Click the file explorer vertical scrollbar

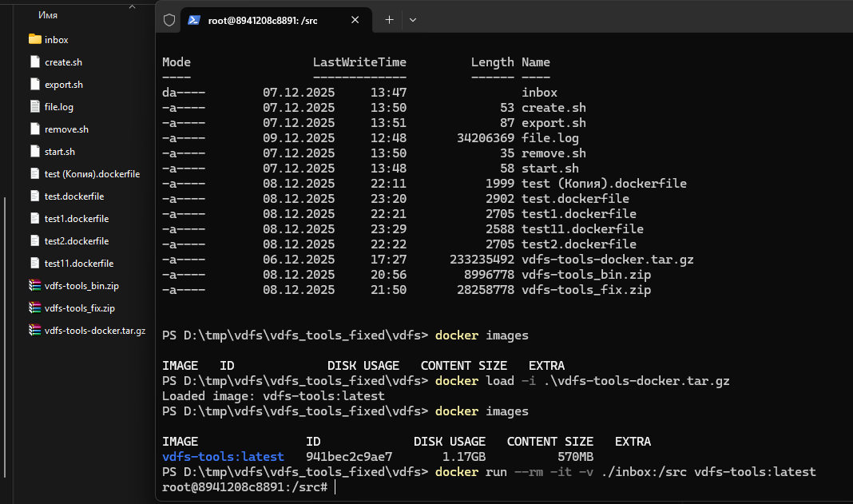coord(5,337)
